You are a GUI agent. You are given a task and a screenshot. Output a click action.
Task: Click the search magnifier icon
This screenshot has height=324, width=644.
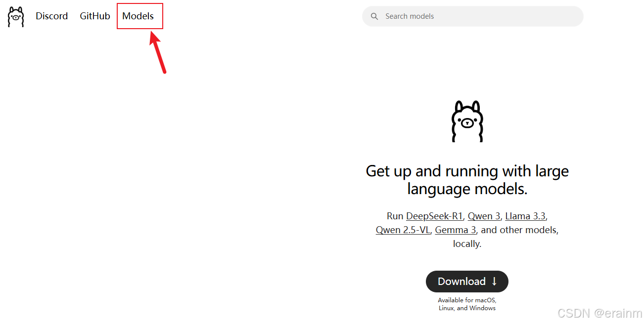(374, 16)
